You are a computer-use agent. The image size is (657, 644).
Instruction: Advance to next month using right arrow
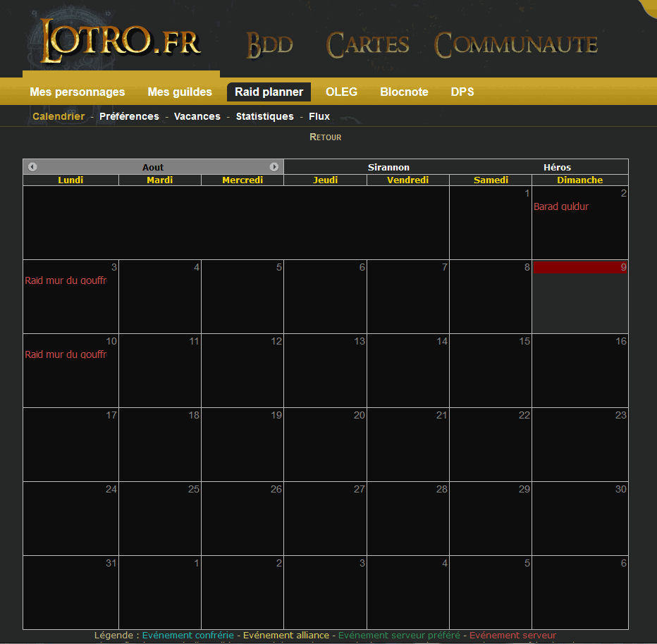click(x=274, y=167)
